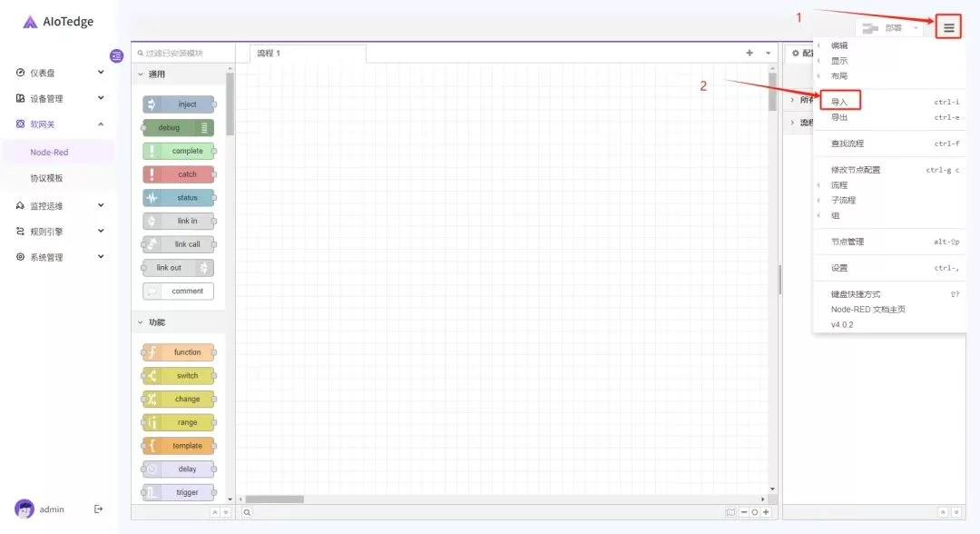Collapse the purple sidebar toggle button
This screenshot has height=534, width=980.
(x=116, y=56)
